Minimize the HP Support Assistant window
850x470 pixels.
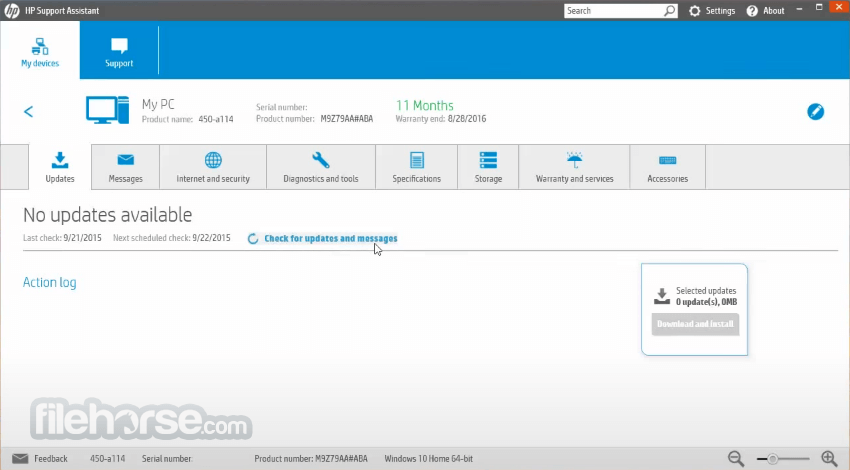799,10
